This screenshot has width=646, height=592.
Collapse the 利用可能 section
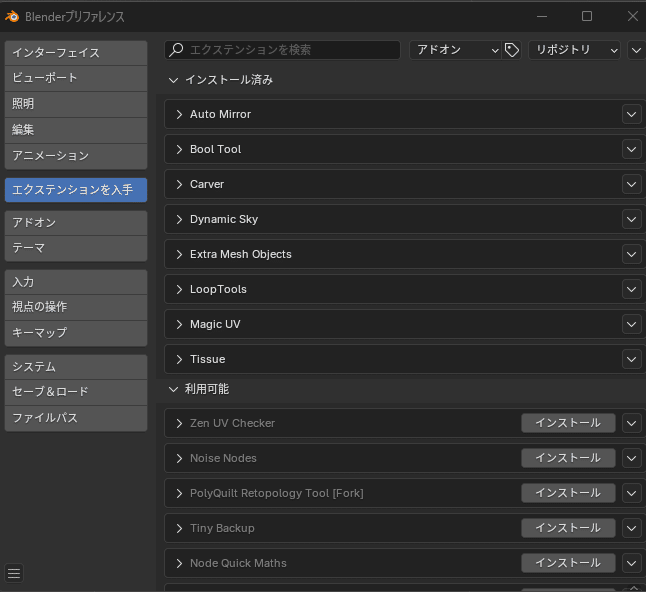click(x=173, y=389)
